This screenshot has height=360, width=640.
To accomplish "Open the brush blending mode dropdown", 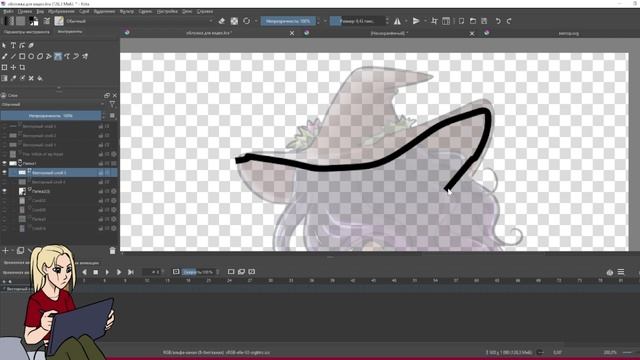I will (140, 21).
